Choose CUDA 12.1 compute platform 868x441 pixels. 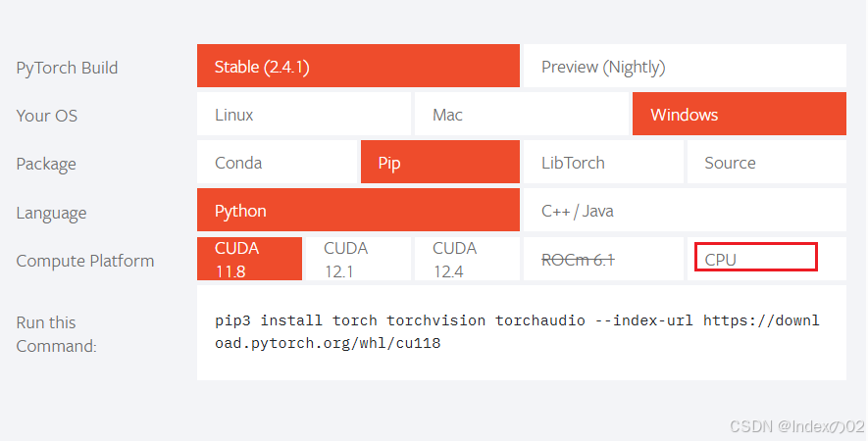pyautogui.click(x=358, y=259)
